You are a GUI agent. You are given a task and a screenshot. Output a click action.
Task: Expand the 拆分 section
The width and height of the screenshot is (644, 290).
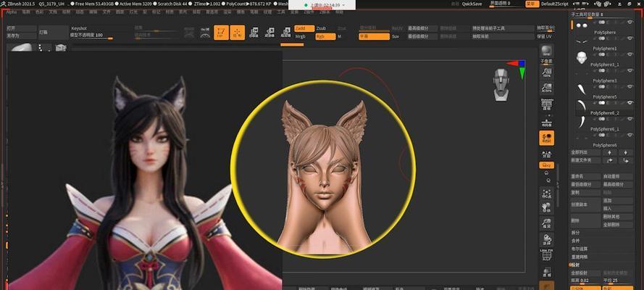[x=575, y=233]
